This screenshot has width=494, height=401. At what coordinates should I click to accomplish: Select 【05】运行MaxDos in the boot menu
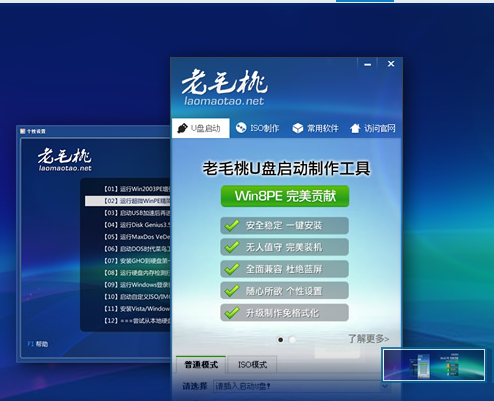137,237
